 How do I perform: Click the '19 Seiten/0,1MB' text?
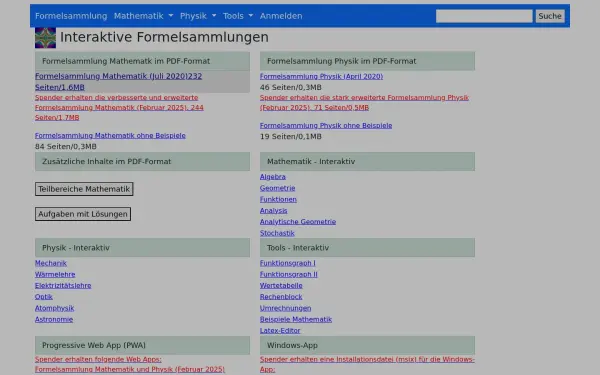click(291, 137)
